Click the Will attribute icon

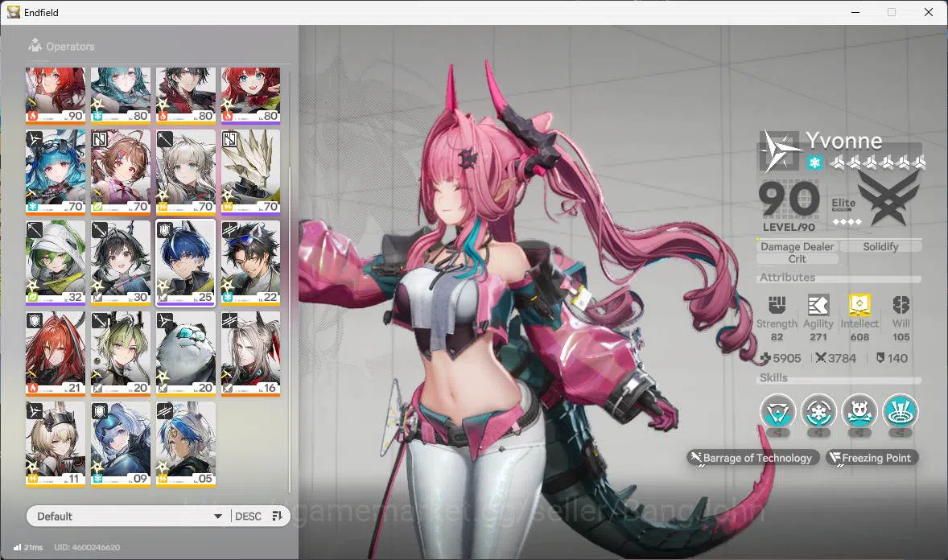coord(901,305)
